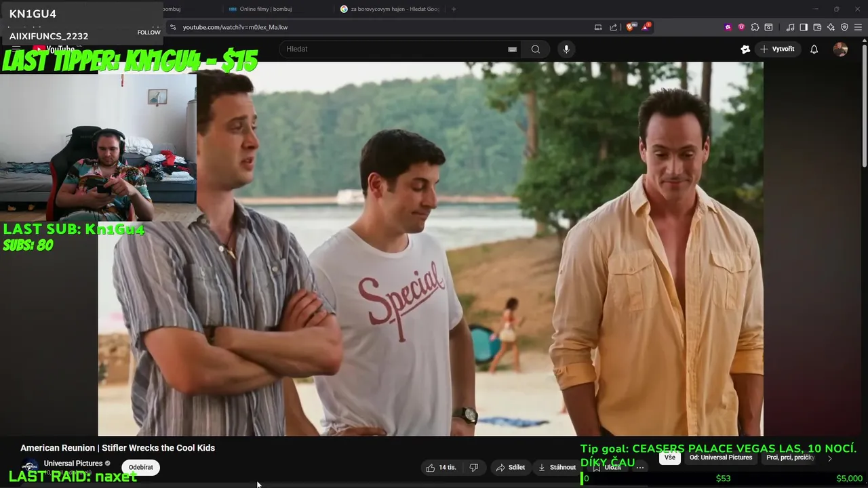Click the Vytvořit create button
Screen dimensions: 868x488
(x=777, y=49)
